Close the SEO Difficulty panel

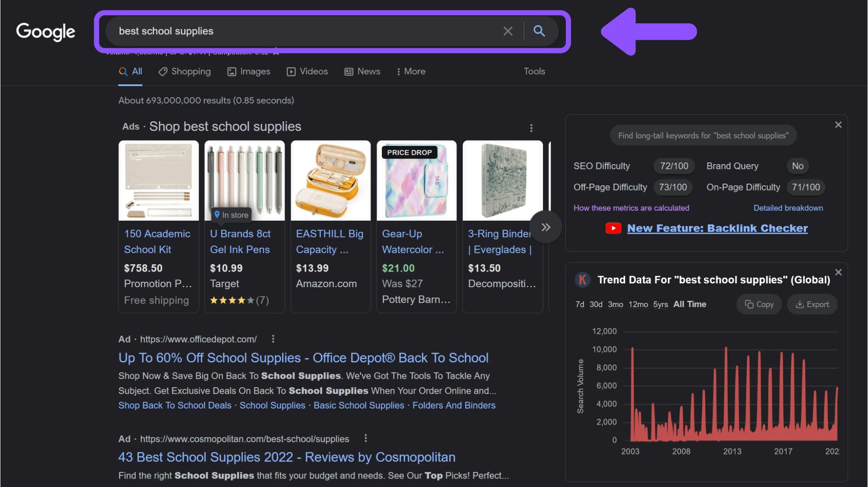tap(838, 125)
